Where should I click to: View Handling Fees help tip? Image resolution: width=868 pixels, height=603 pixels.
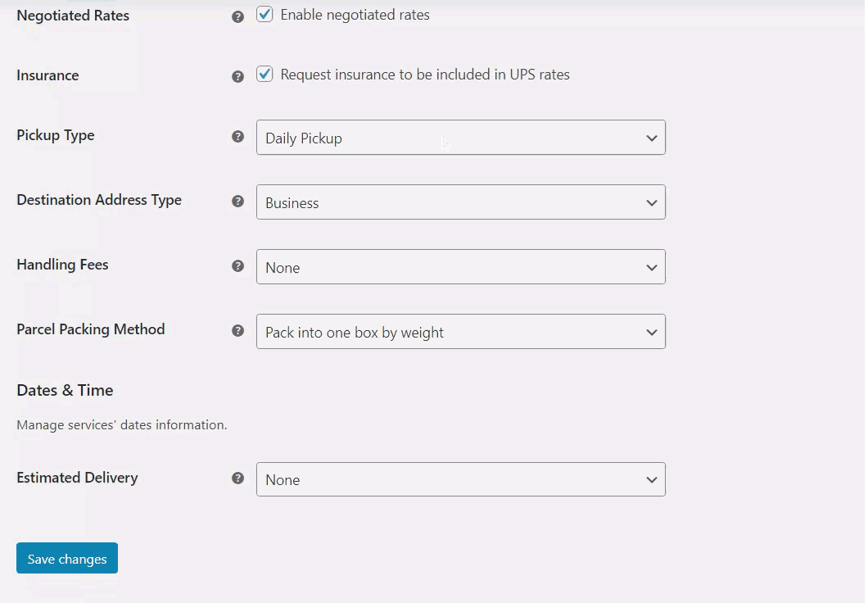point(237,266)
